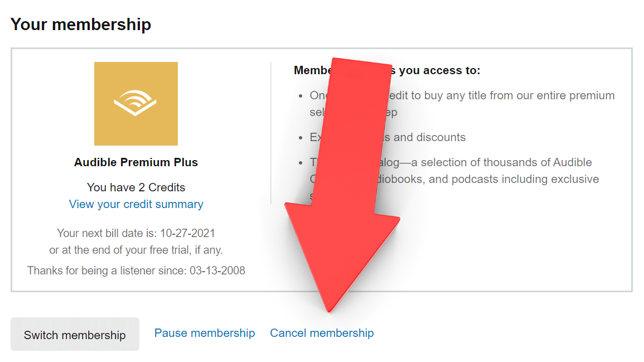
Task: Open the Pause membership link
Action: coord(205,333)
